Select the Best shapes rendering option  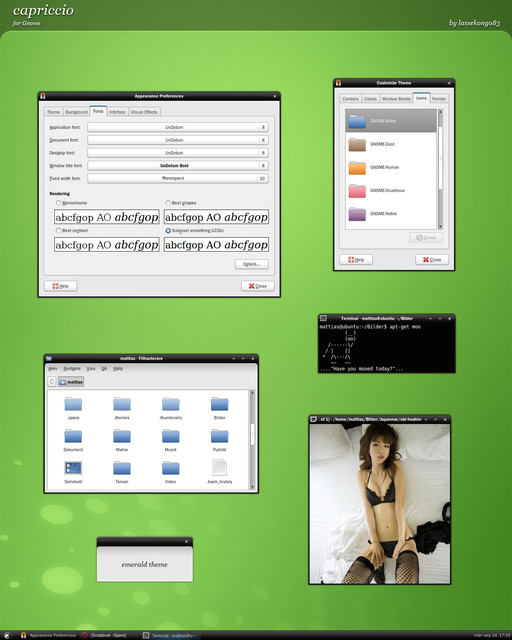click(x=168, y=203)
